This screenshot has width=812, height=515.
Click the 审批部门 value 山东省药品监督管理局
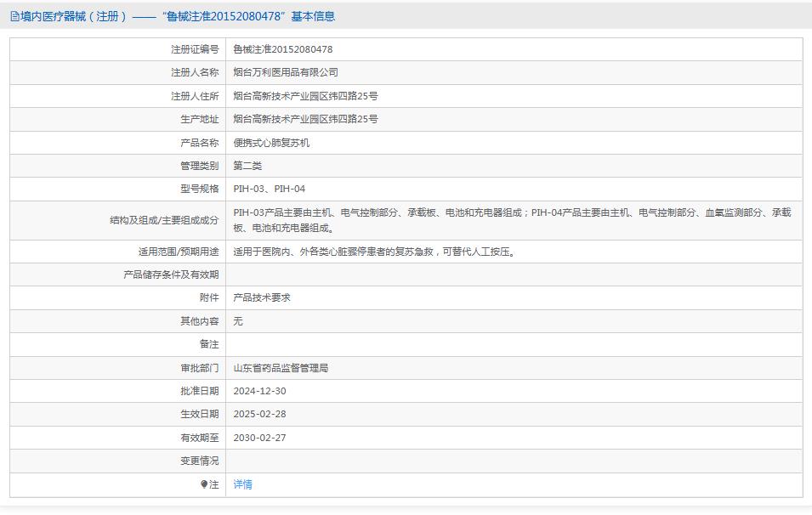click(282, 368)
